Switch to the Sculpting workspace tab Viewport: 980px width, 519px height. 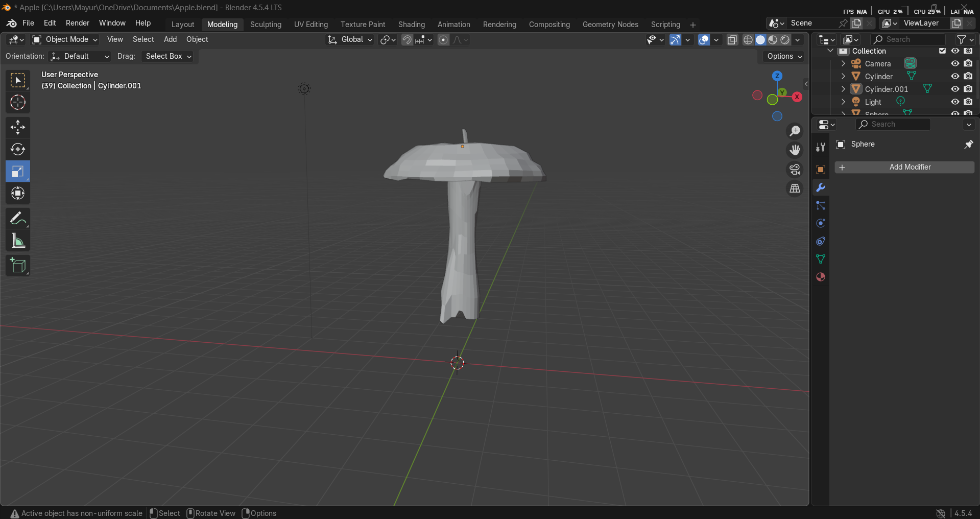coord(266,25)
